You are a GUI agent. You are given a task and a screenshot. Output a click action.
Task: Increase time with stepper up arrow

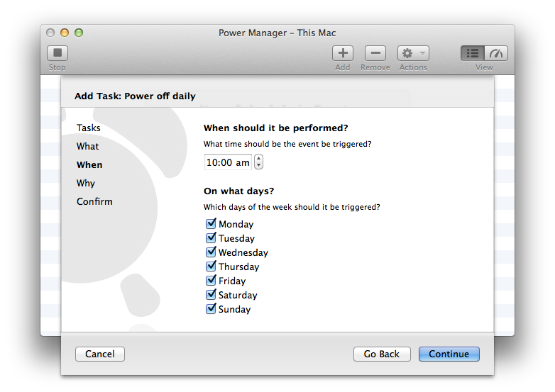pos(259,159)
